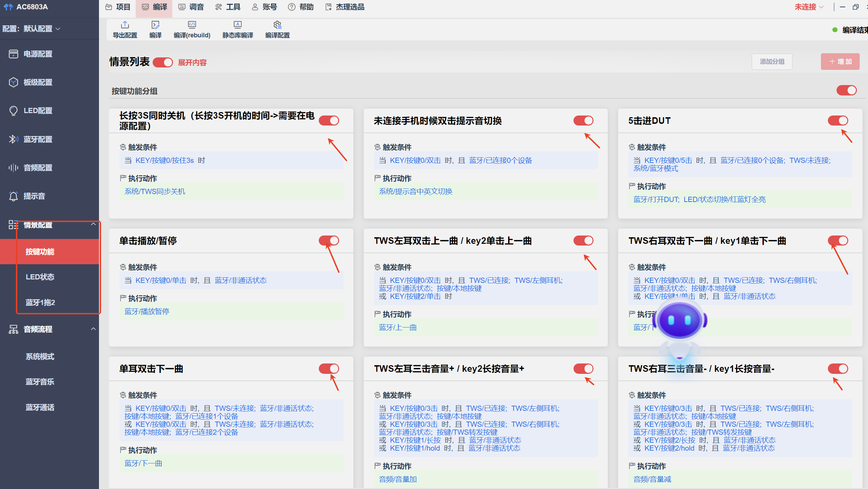Click the 编译(rebuild) toolbar icon
Image resolution: width=868 pixels, height=489 pixels.
pos(192,25)
